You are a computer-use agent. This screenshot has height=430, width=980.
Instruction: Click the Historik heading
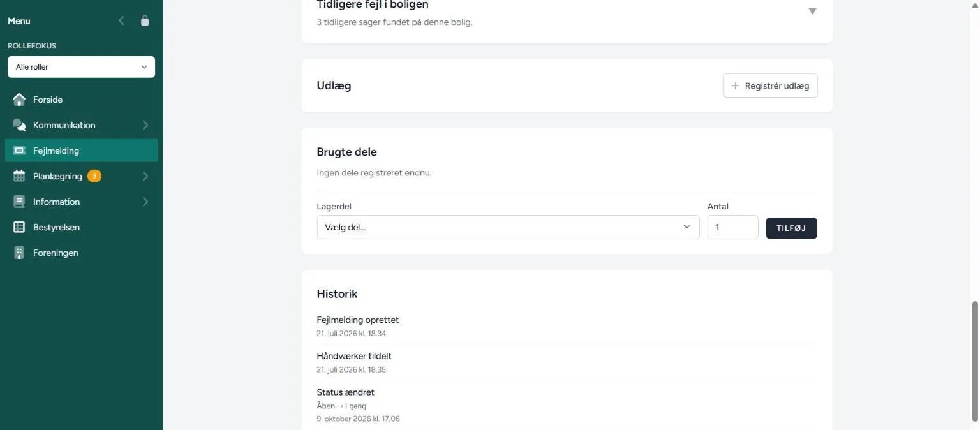click(x=337, y=294)
